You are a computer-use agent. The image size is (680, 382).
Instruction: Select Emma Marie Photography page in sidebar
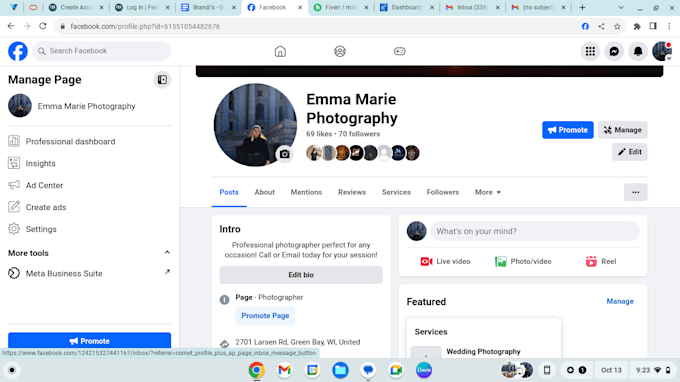point(89,106)
